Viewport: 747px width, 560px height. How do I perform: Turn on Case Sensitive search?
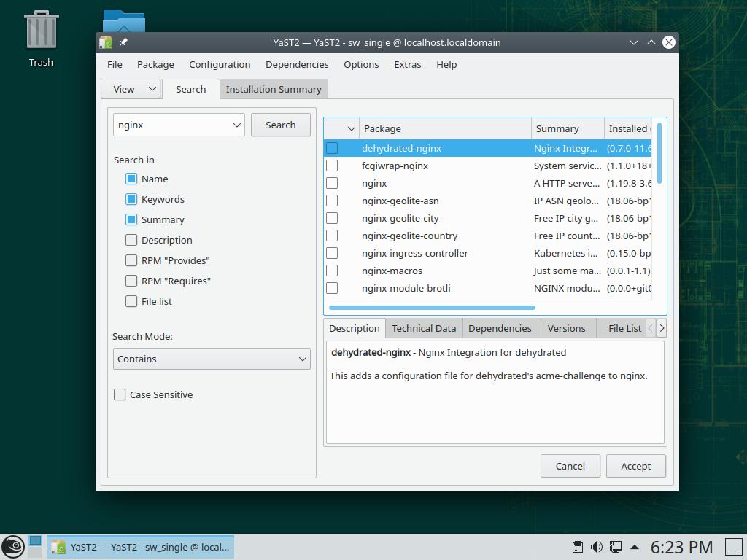[x=120, y=394]
